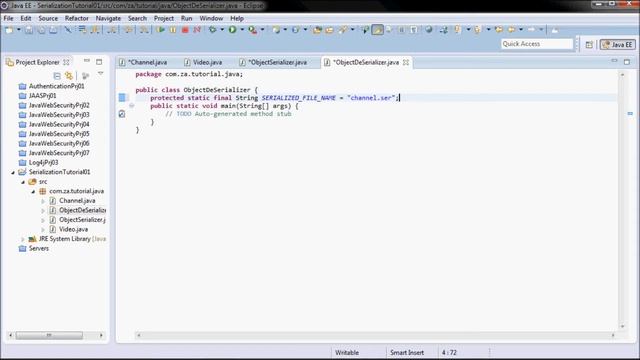This screenshot has width=640, height=360.
Task: Click the Print toolbar icon
Action: click(x=53, y=30)
